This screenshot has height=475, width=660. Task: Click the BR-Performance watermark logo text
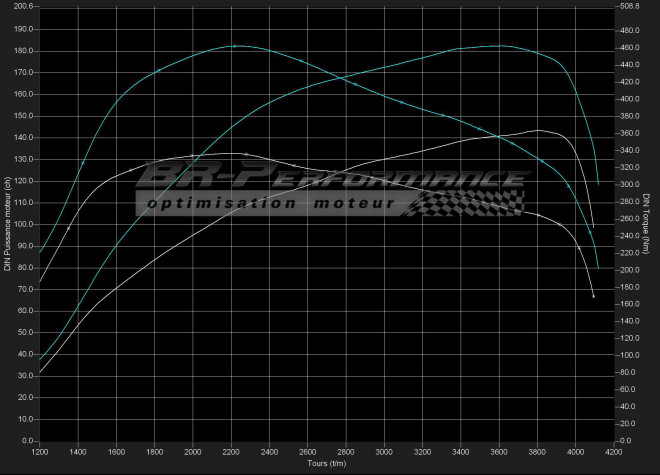point(330,178)
